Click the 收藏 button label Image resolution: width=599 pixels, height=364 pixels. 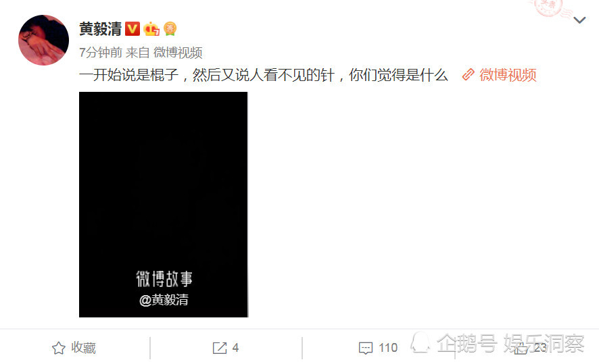[x=84, y=348]
